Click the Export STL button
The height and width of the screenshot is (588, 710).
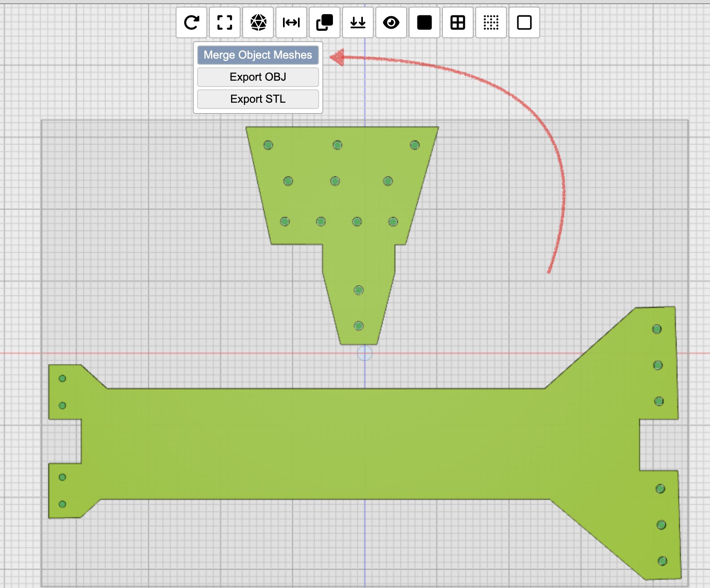coord(258,99)
